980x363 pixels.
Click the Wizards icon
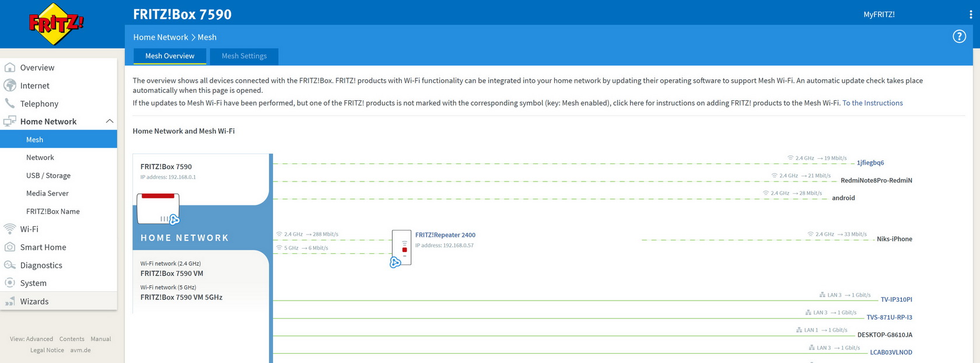click(x=10, y=301)
